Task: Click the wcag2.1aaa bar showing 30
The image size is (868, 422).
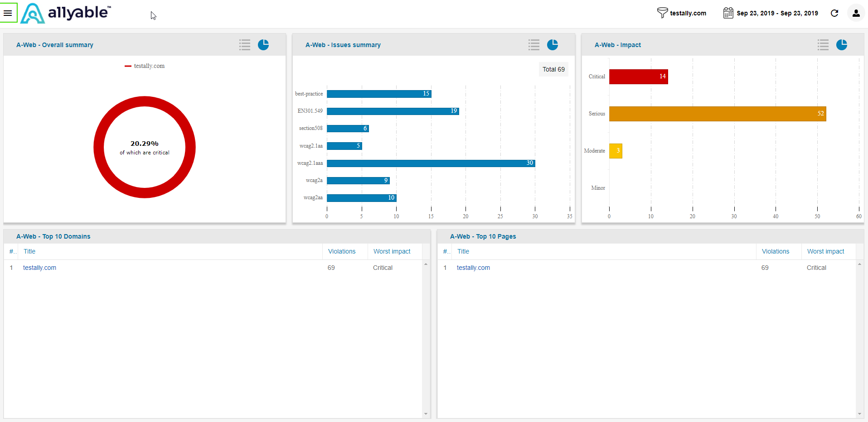Action: [x=431, y=163]
